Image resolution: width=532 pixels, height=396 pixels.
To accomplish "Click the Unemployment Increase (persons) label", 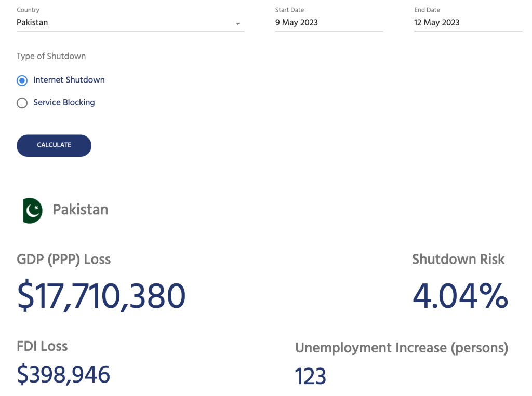I will (401, 348).
